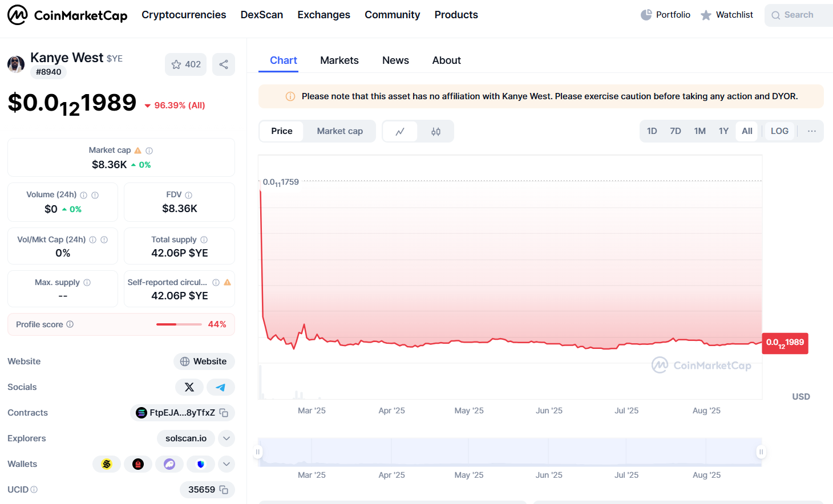This screenshot has height=504, width=833.
Task: Open the Website link button
Action: click(204, 361)
